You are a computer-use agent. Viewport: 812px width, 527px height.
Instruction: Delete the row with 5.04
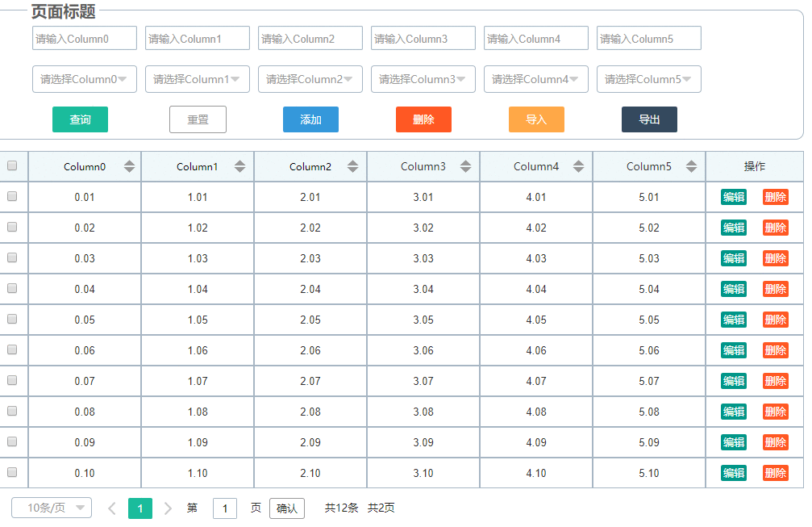pyautogui.click(x=776, y=289)
